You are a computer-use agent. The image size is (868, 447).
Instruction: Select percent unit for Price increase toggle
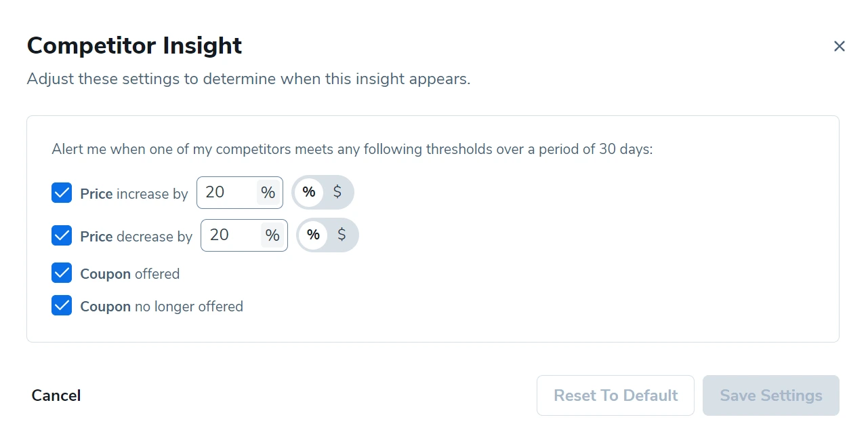click(x=309, y=193)
